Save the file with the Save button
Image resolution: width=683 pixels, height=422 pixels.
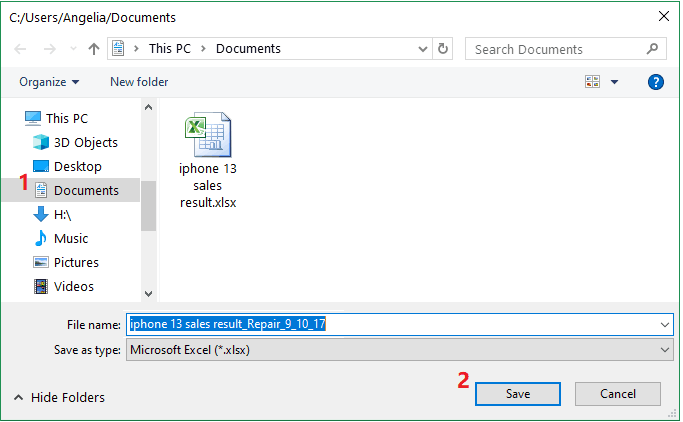click(x=518, y=394)
